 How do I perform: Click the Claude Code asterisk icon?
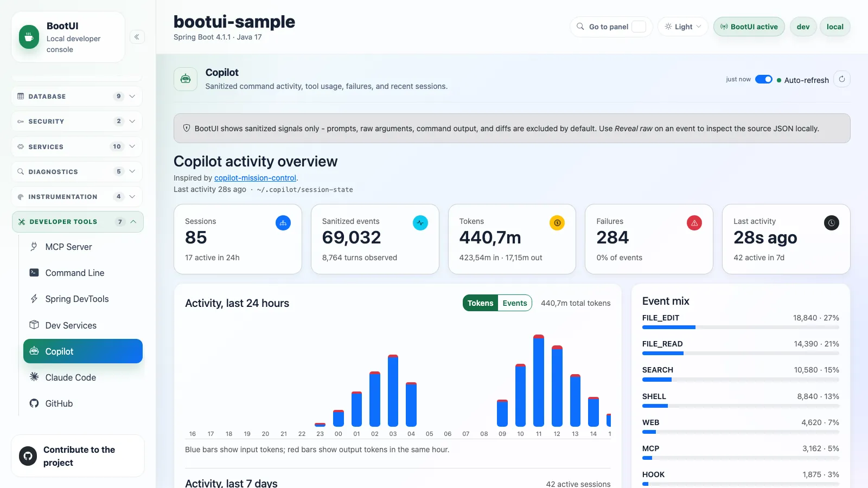34,377
